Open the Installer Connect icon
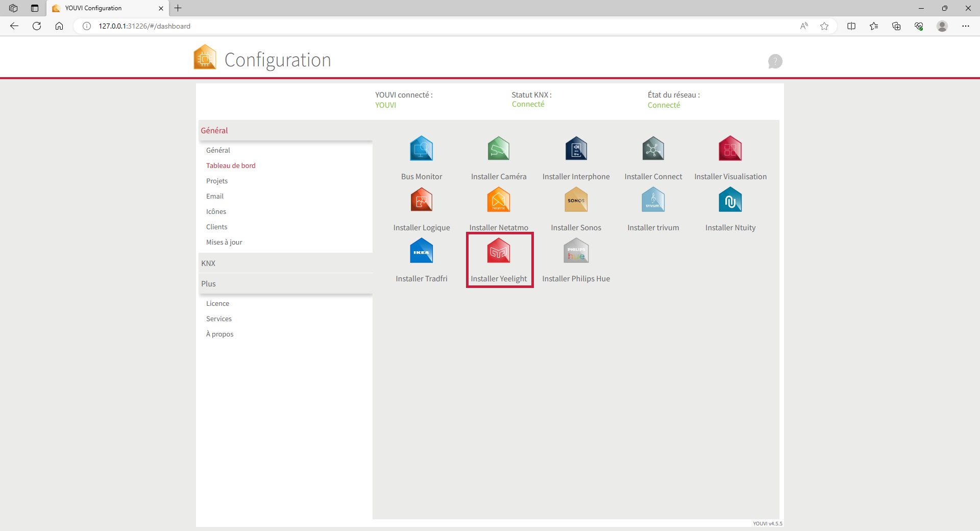980x531 pixels. pyautogui.click(x=653, y=149)
